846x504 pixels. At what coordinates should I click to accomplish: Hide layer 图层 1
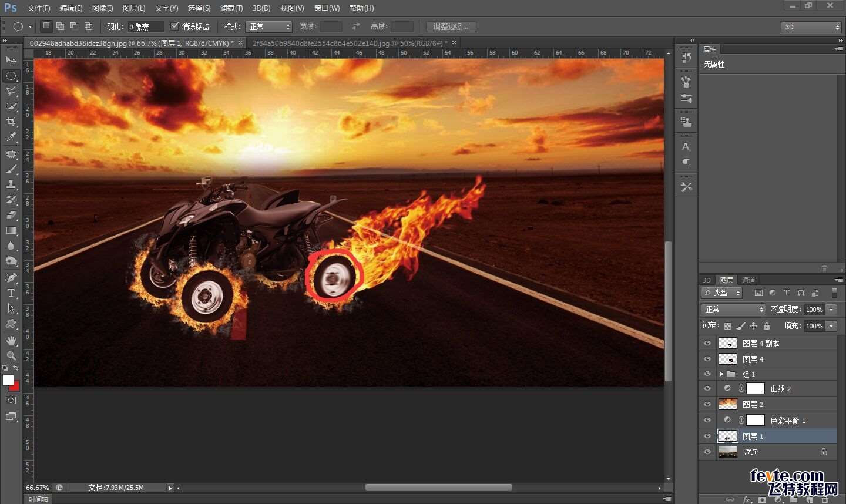(x=707, y=436)
